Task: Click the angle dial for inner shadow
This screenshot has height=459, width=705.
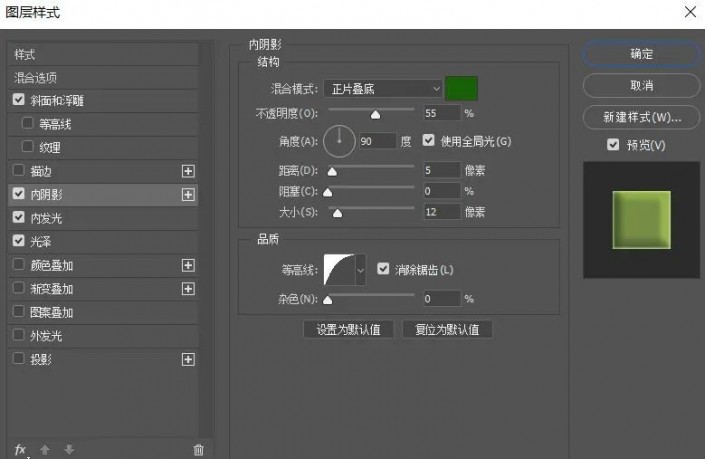Action: [x=339, y=142]
